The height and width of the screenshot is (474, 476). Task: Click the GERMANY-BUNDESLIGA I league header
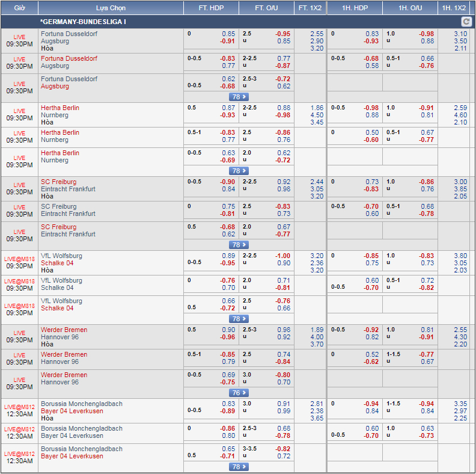pyautogui.click(x=83, y=22)
